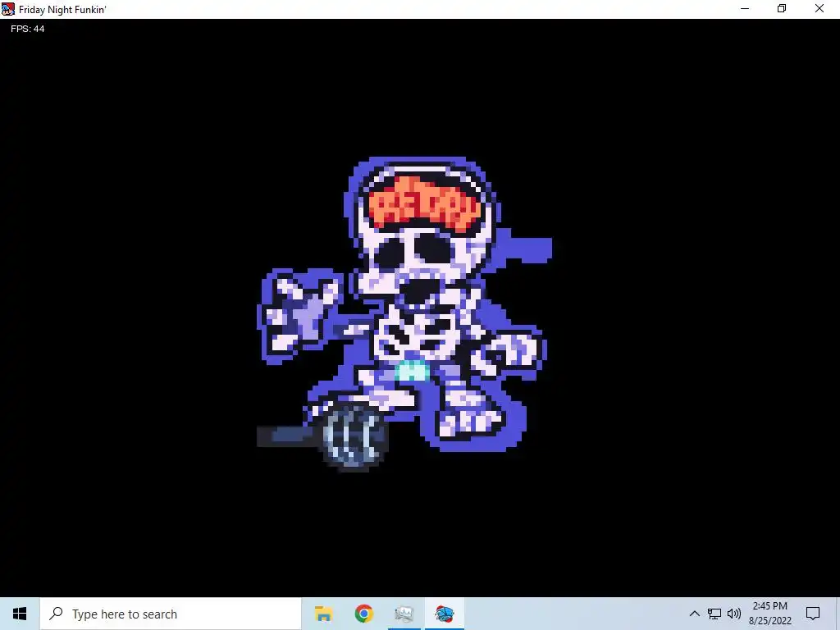840x630 pixels.
Task: Open the volume speaker tray icon
Action: click(734, 614)
